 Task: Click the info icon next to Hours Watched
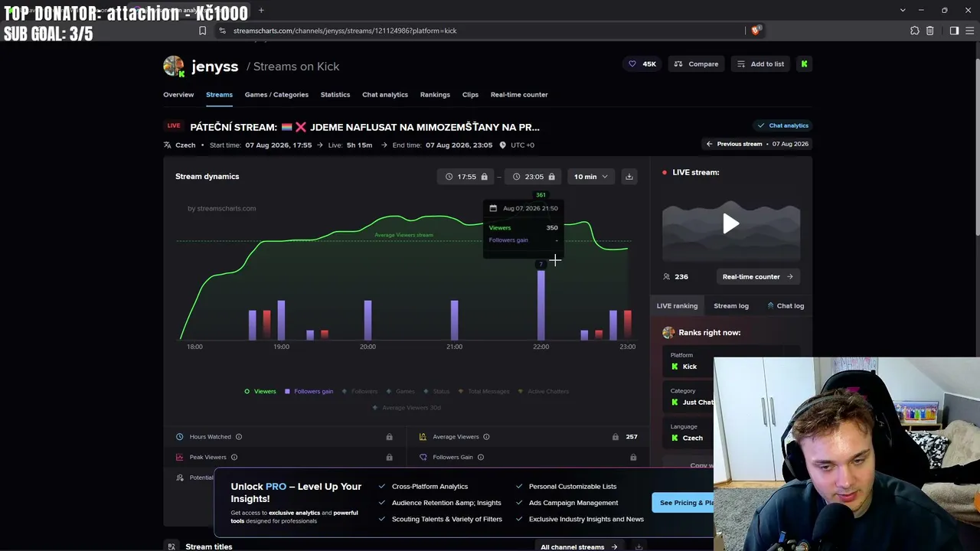[x=239, y=437]
